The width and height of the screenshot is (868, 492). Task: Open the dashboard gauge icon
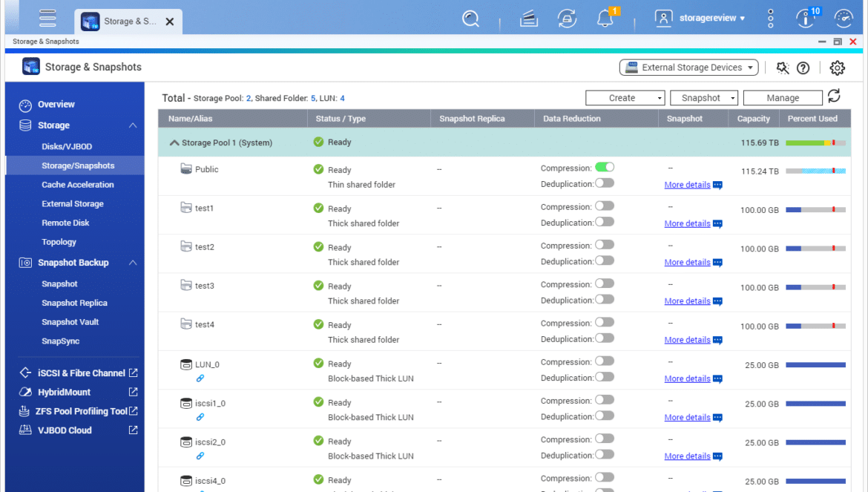coord(844,19)
